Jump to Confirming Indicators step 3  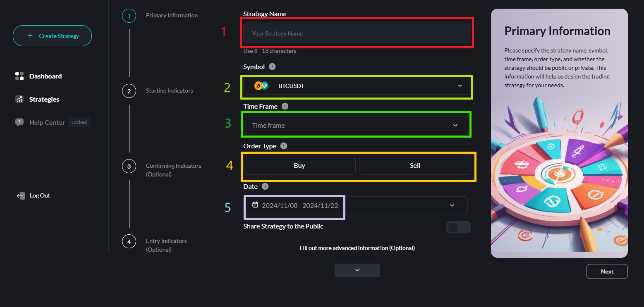click(x=129, y=166)
